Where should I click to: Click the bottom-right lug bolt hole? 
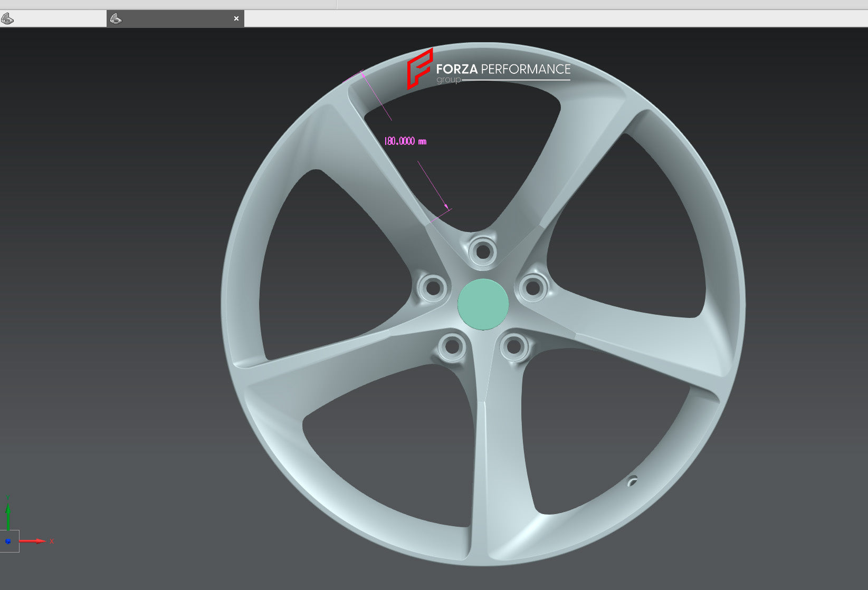pos(514,347)
